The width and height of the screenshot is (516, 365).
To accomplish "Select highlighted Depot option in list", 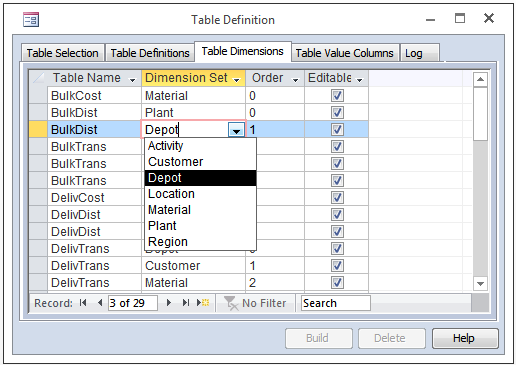I will 200,178.
